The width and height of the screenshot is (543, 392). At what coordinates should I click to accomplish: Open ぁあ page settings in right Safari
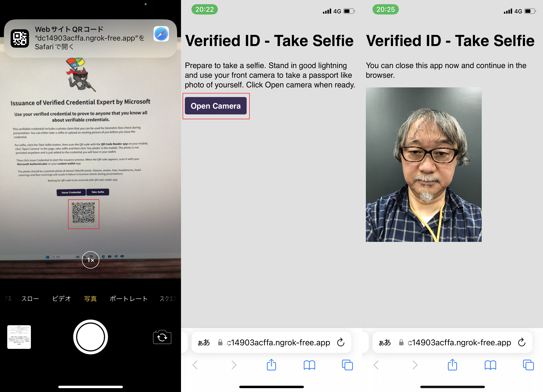385,343
